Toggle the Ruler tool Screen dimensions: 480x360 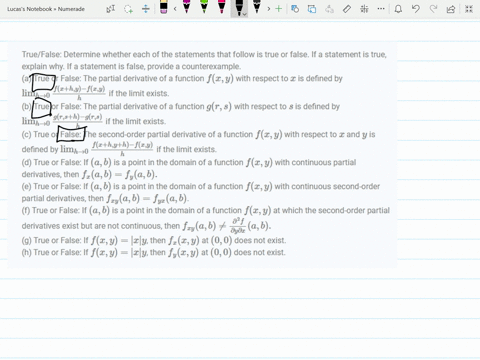tap(347, 9)
